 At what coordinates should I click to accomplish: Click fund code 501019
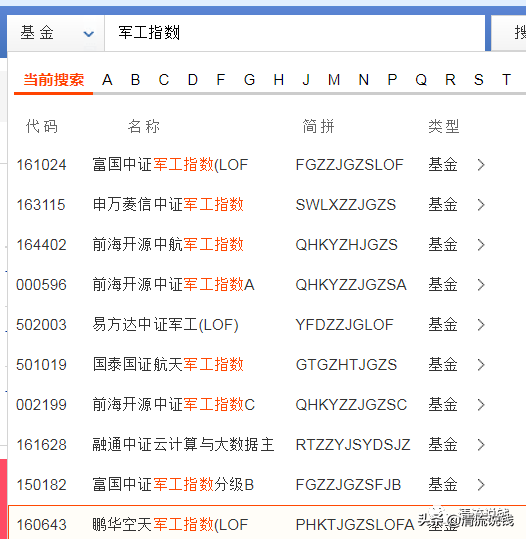tap(41, 365)
